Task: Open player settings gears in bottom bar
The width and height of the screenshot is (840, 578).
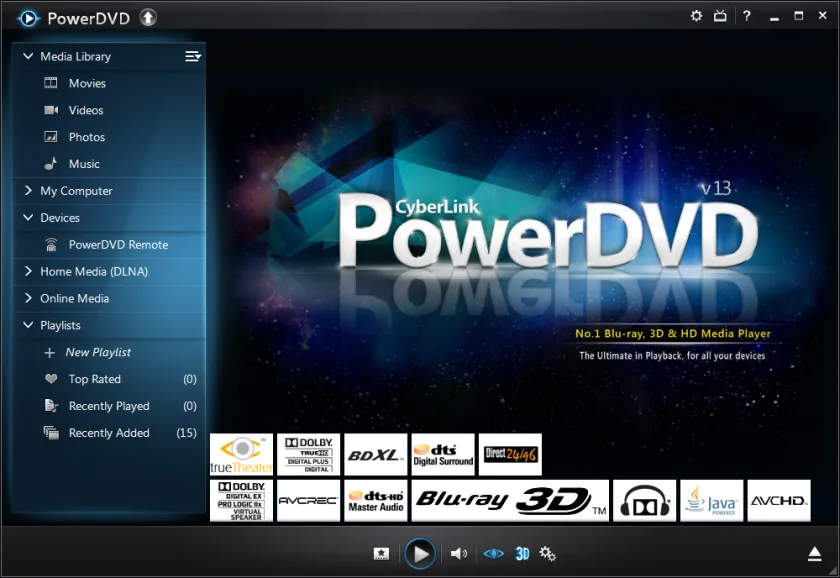Action: tap(547, 553)
